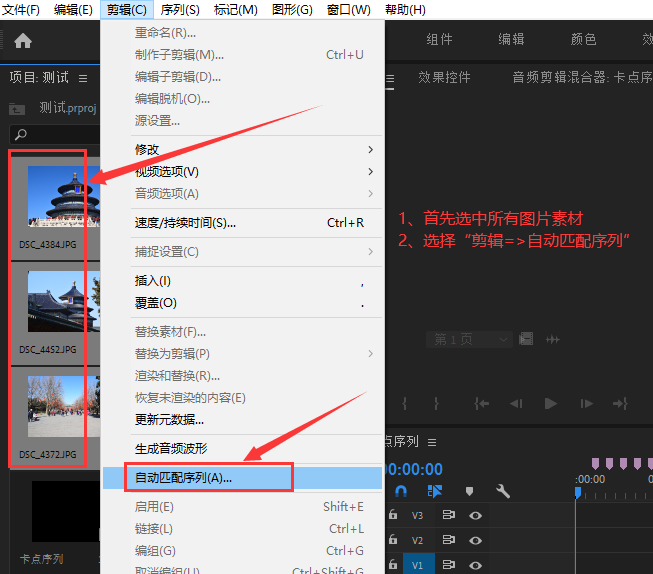The width and height of the screenshot is (653, 574).
Task: Toggle sync lock on V3 track
Action: [449, 515]
